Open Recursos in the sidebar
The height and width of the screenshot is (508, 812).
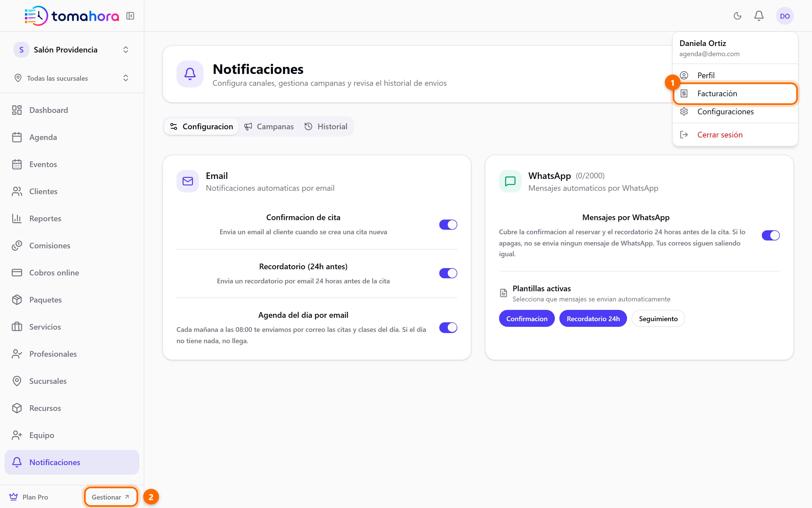click(72, 408)
